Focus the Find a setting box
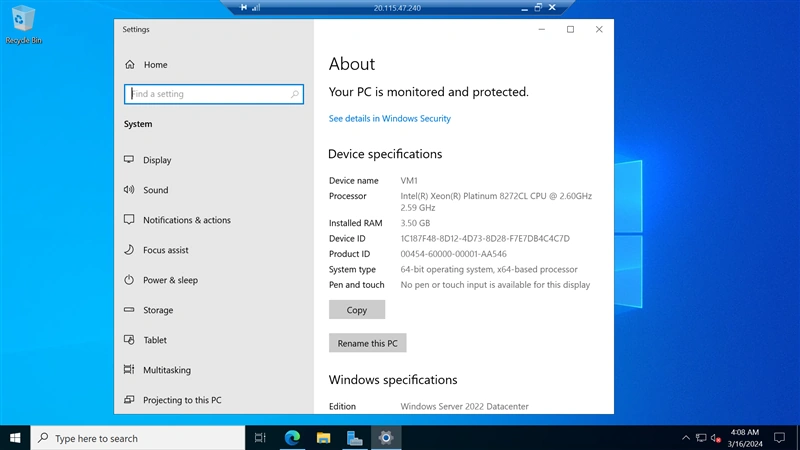The height and width of the screenshot is (450, 800). click(214, 94)
